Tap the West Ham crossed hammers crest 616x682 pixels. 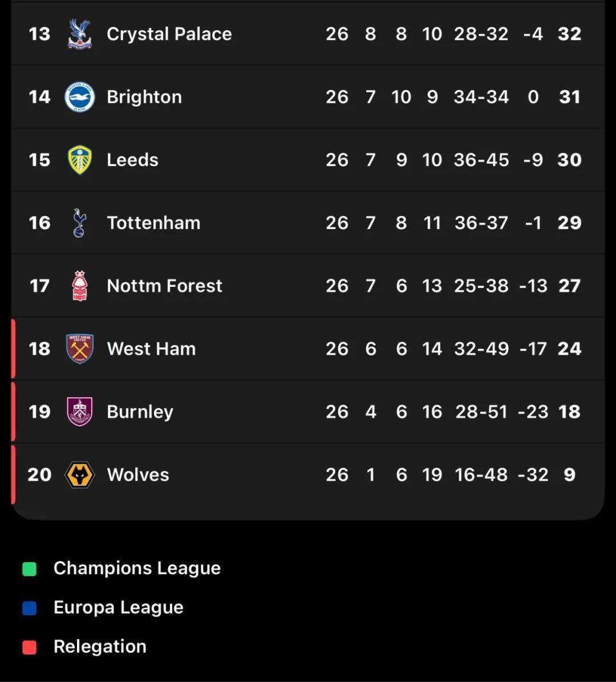pos(79,348)
